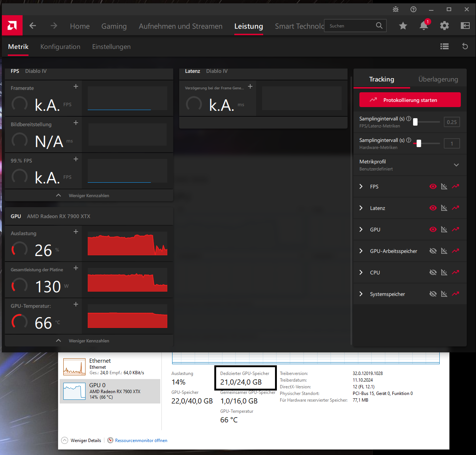The image size is (476, 455).
Task: Click plus next to Auslastung
Action: (76, 232)
